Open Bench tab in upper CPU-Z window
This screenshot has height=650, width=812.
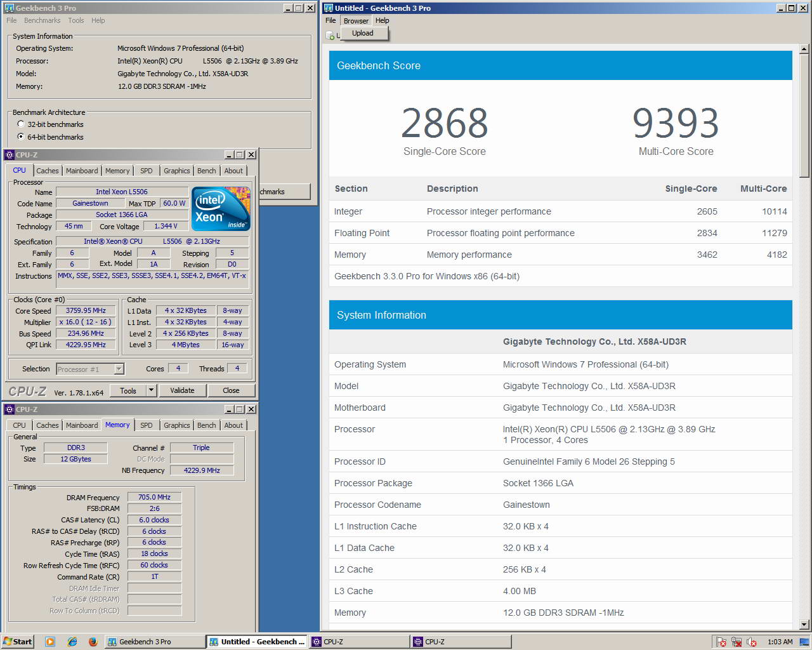[x=206, y=171]
